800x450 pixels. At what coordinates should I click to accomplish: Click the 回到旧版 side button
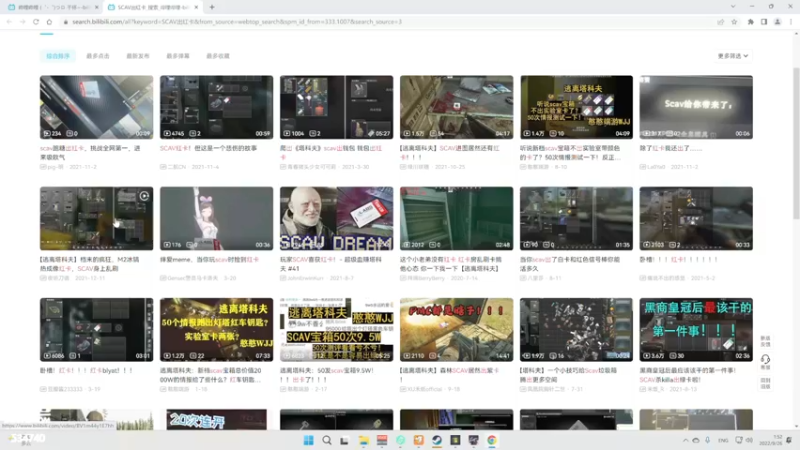coord(765,383)
